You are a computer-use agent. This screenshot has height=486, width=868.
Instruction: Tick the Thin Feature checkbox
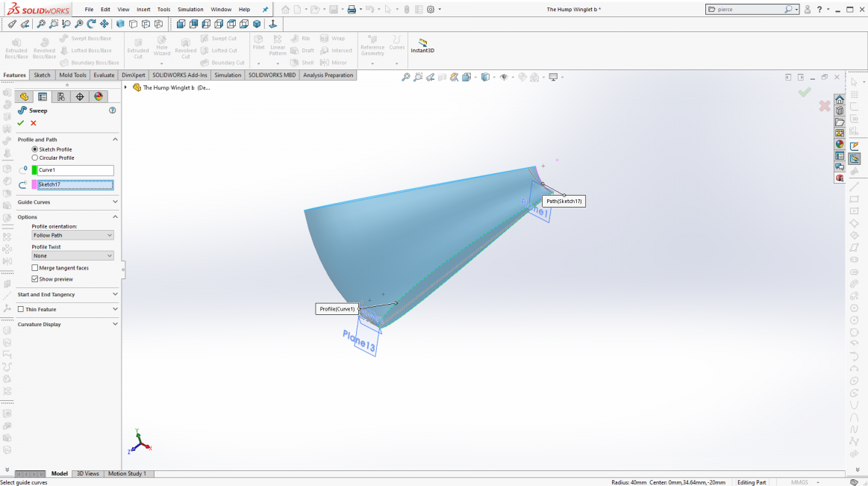pyautogui.click(x=21, y=309)
